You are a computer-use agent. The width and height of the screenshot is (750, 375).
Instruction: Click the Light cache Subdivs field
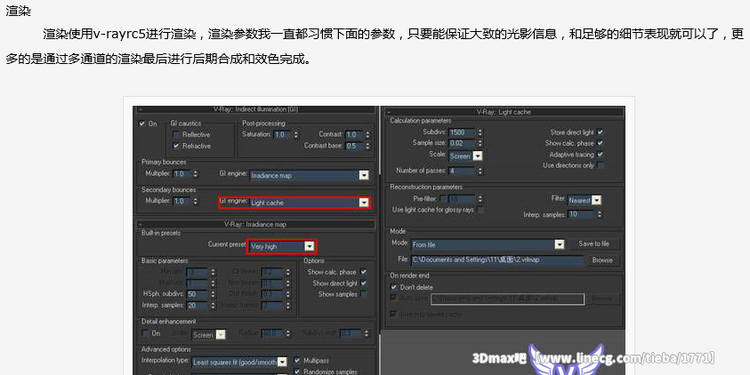[461, 132]
